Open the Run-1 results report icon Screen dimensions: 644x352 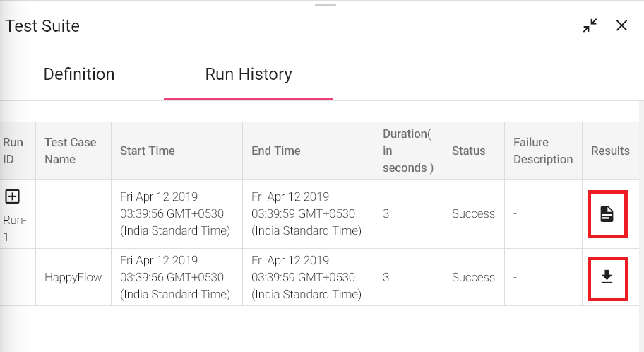(x=607, y=214)
